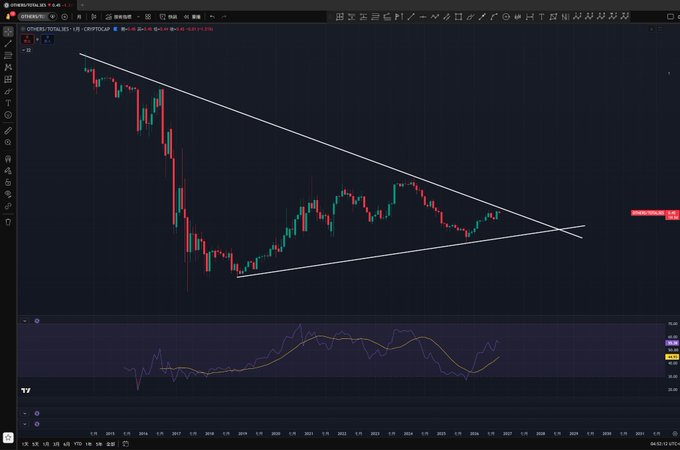Toggle lock all drawings
The image size is (680, 450).
pyautogui.click(x=8, y=183)
